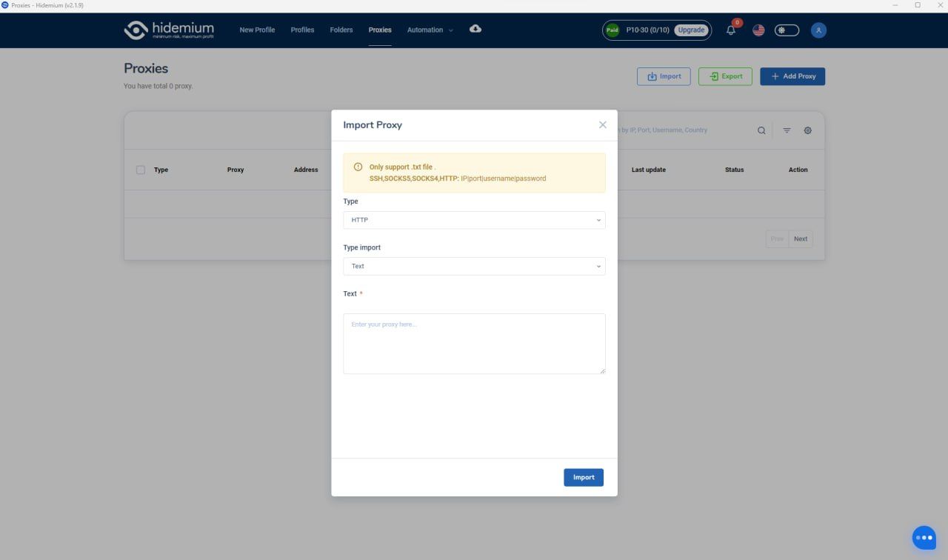Screen dimensions: 948x560
Task: Open the user account avatar
Action: pyautogui.click(x=818, y=30)
